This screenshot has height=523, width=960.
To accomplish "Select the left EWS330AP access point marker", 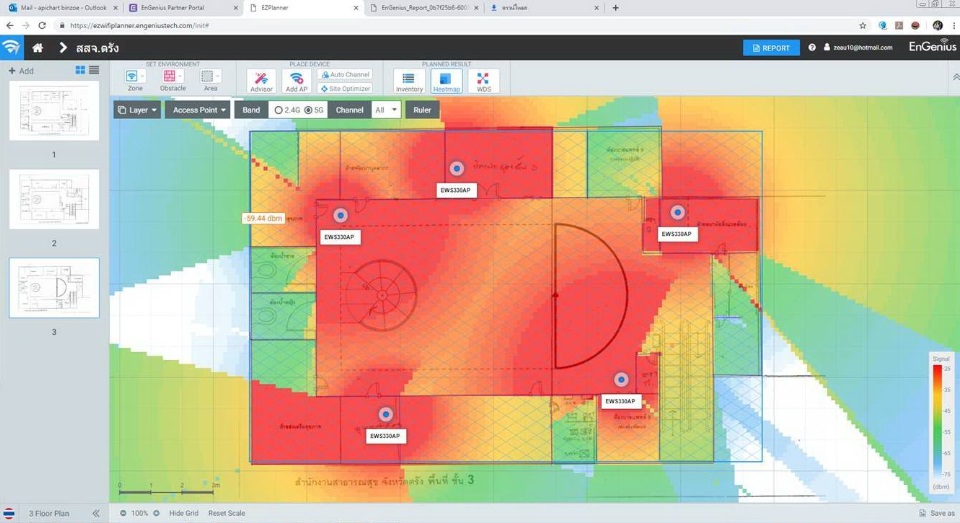I will pyautogui.click(x=340, y=215).
